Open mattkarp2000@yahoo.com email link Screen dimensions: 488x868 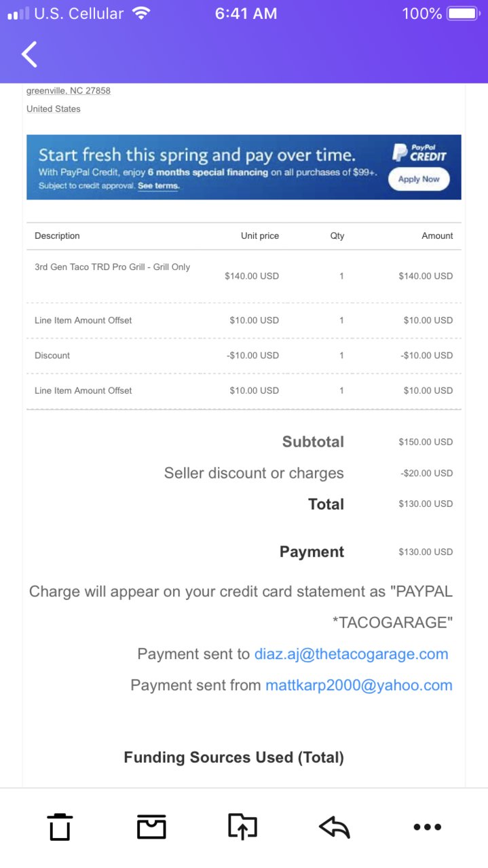[x=359, y=685]
